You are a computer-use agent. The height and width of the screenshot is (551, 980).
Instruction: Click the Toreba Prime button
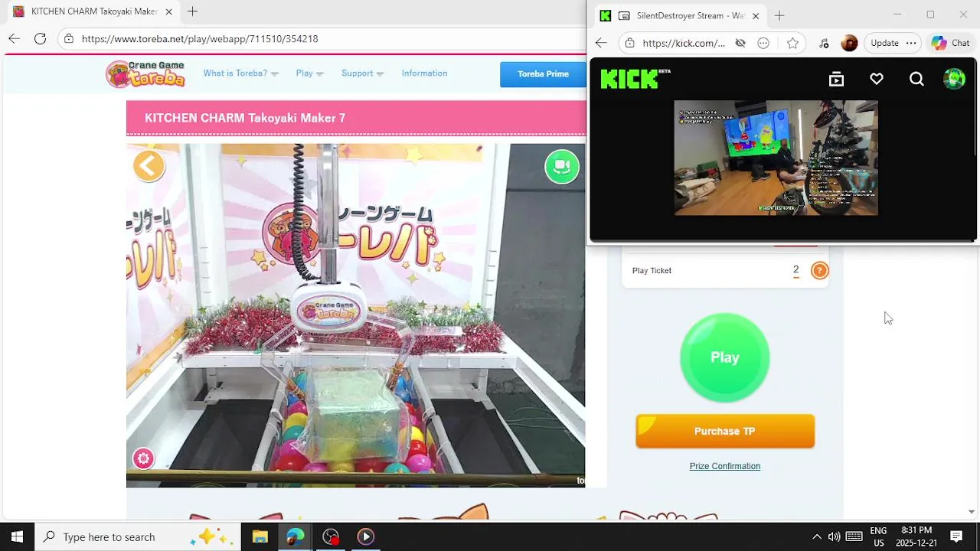[x=543, y=74]
